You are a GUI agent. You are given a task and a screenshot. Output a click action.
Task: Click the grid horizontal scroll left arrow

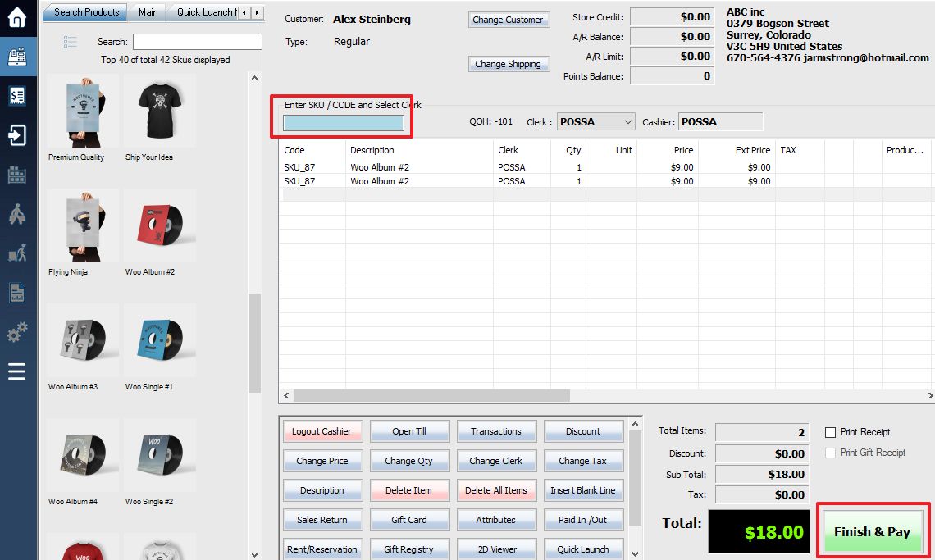[x=286, y=395]
